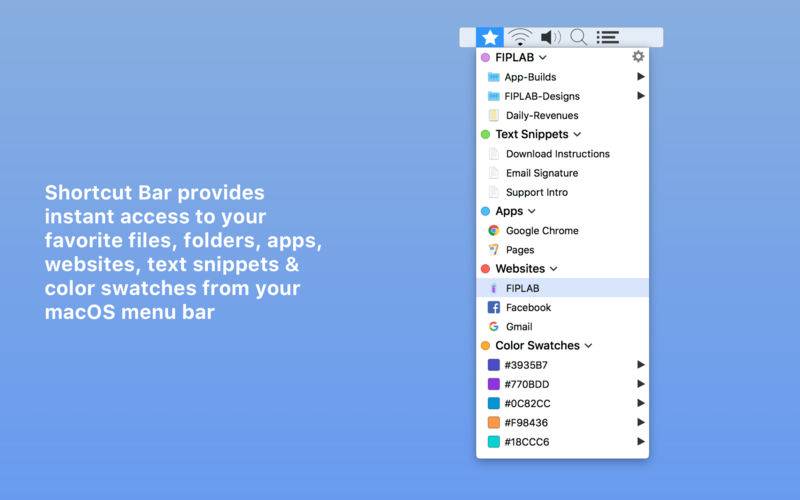Open settings gear in Shortcut Bar menu
The width and height of the screenshot is (800, 500).
coord(638,57)
